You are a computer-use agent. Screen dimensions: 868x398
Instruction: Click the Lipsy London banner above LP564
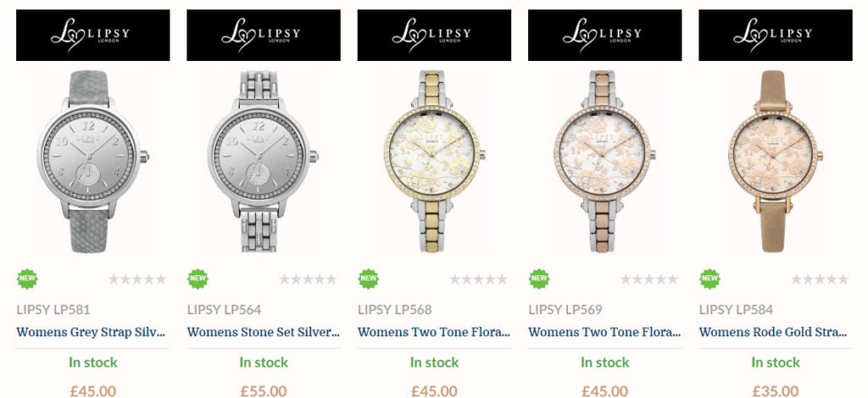coord(264,35)
